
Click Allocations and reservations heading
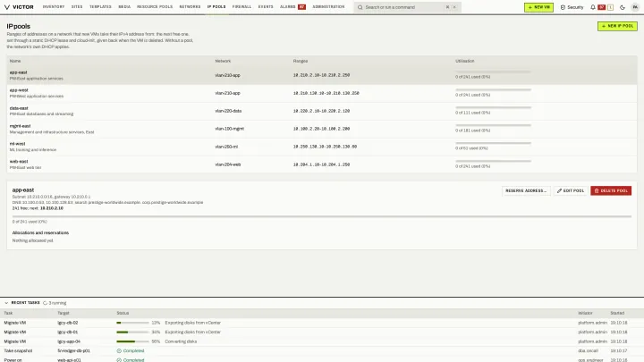(x=40, y=232)
